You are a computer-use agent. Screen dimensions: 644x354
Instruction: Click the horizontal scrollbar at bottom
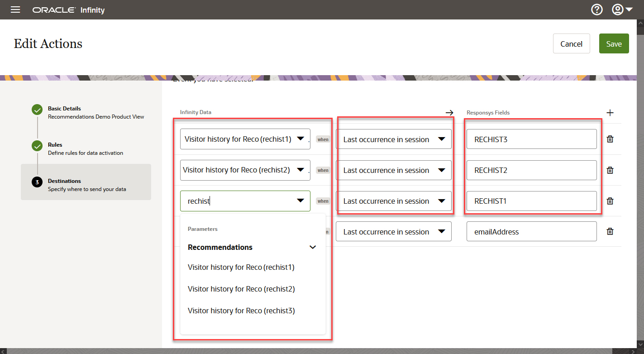tap(318, 351)
